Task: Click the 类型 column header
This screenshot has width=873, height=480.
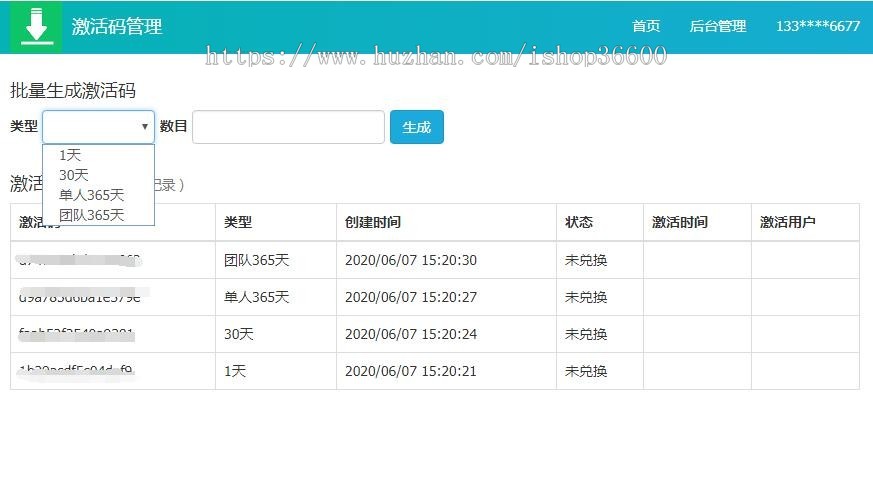Action: (x=238, y=222)
